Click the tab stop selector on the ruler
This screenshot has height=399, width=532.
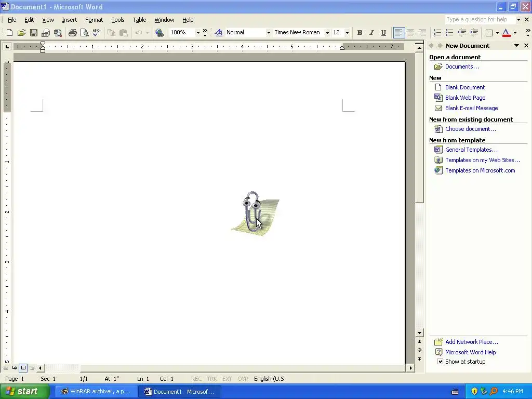7,46
